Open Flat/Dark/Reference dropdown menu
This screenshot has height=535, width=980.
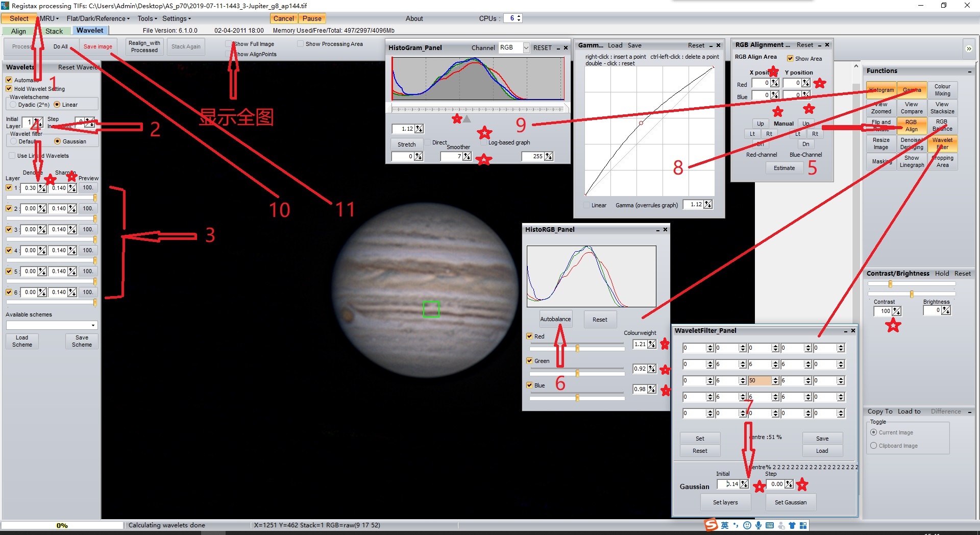point(98,18)
